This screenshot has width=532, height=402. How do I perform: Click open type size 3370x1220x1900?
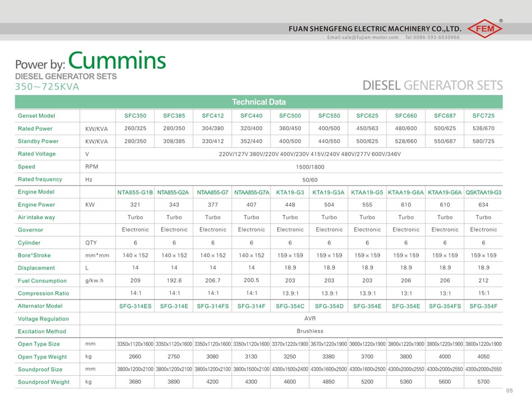click(290, 344)
